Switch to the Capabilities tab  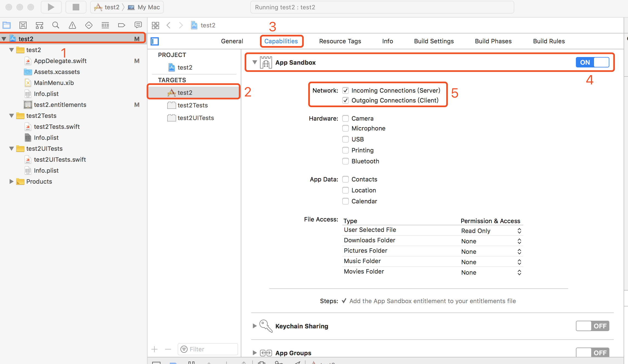pyautogui.click(x=281, y=41)
